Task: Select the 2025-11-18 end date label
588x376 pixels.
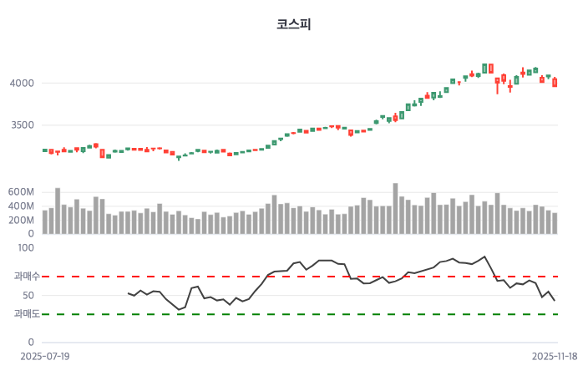Action: coord(555,356)
